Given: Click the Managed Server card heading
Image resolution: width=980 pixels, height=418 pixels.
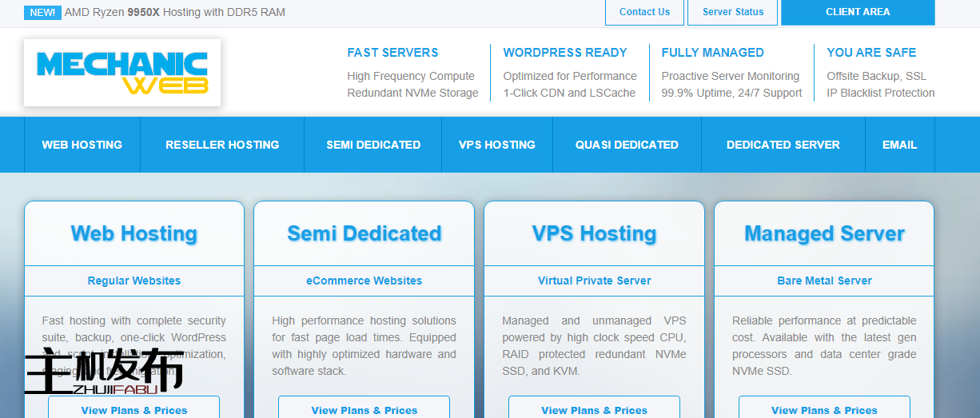Looking at the screenshot, I should [x=824, y=233].
